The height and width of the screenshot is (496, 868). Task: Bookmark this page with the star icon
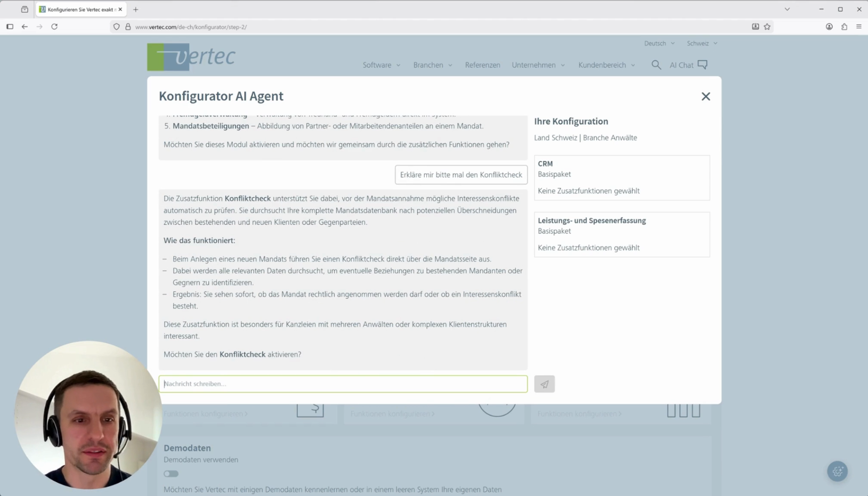coord(767,27)
